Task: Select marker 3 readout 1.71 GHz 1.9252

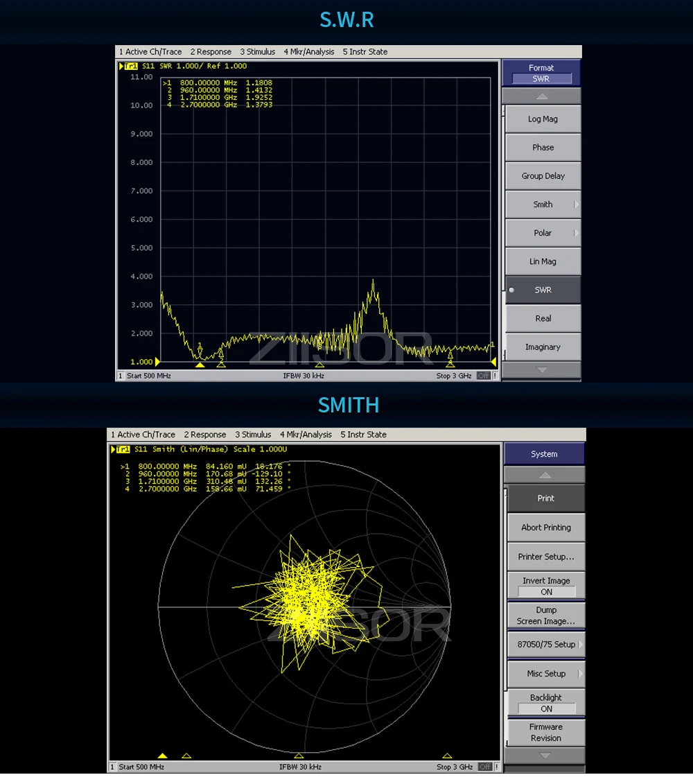Action: click(x=220, y=98)
